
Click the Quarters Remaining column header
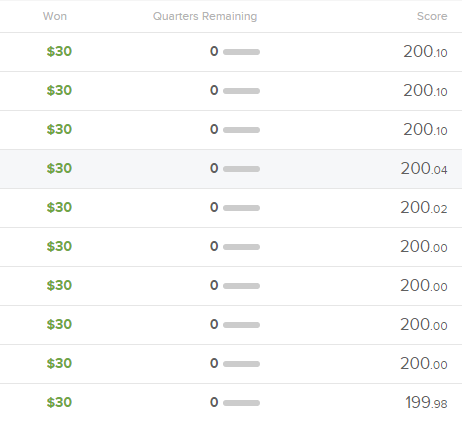pos(205,16)
